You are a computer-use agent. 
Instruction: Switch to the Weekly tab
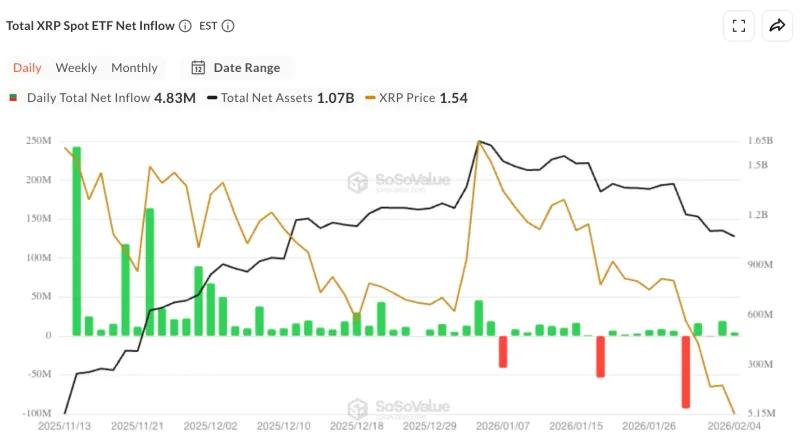point(76,68)
